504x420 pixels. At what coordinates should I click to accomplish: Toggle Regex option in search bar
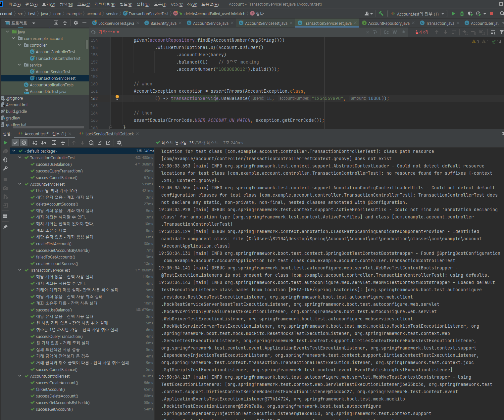tap(403, 32)
